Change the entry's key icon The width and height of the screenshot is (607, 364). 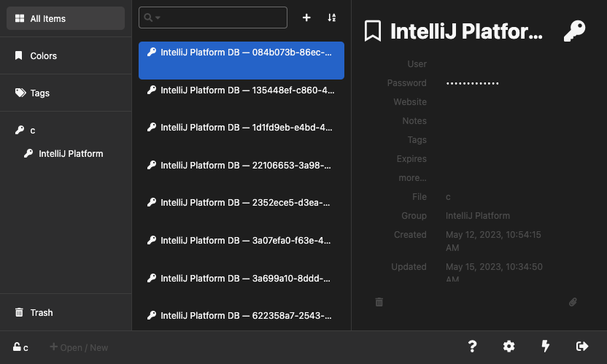pyautogui.click(x=574, y=31)
